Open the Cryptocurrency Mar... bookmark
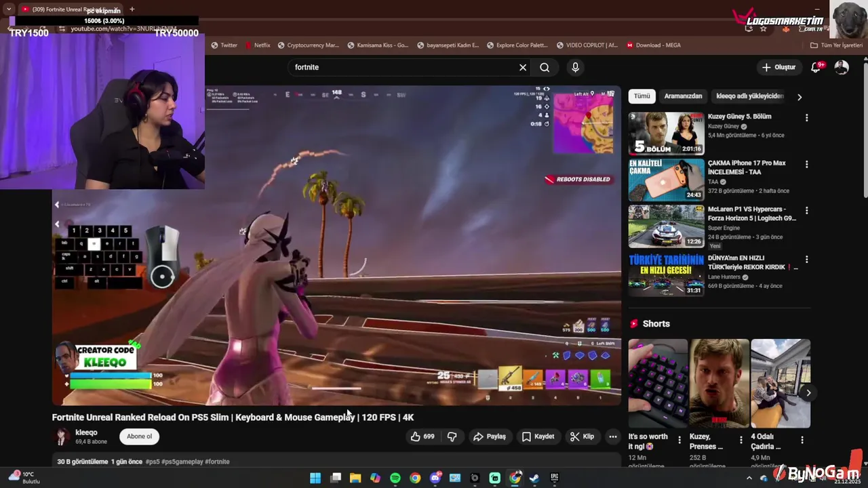868x488 pixels. (308, 45)
